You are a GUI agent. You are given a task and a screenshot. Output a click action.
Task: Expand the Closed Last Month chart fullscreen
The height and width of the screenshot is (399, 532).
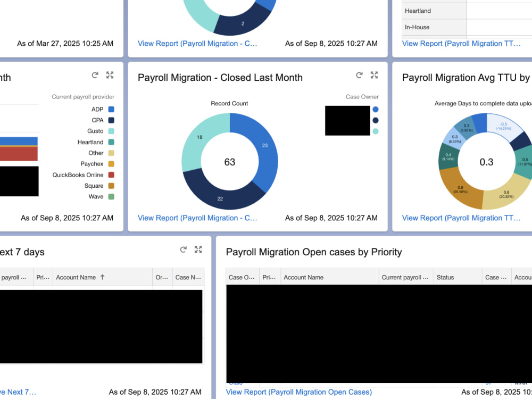[374, 75]
